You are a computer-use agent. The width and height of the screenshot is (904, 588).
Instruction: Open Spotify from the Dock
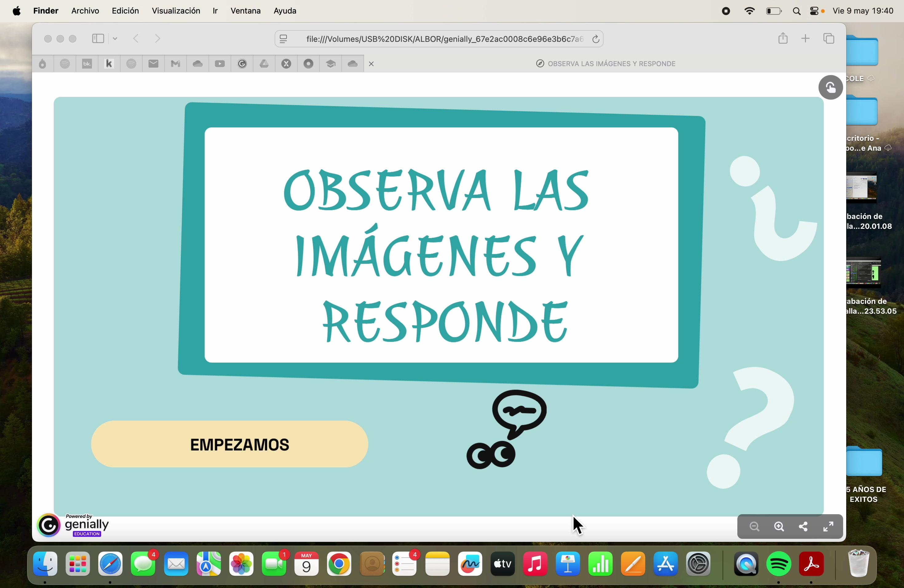779,564
